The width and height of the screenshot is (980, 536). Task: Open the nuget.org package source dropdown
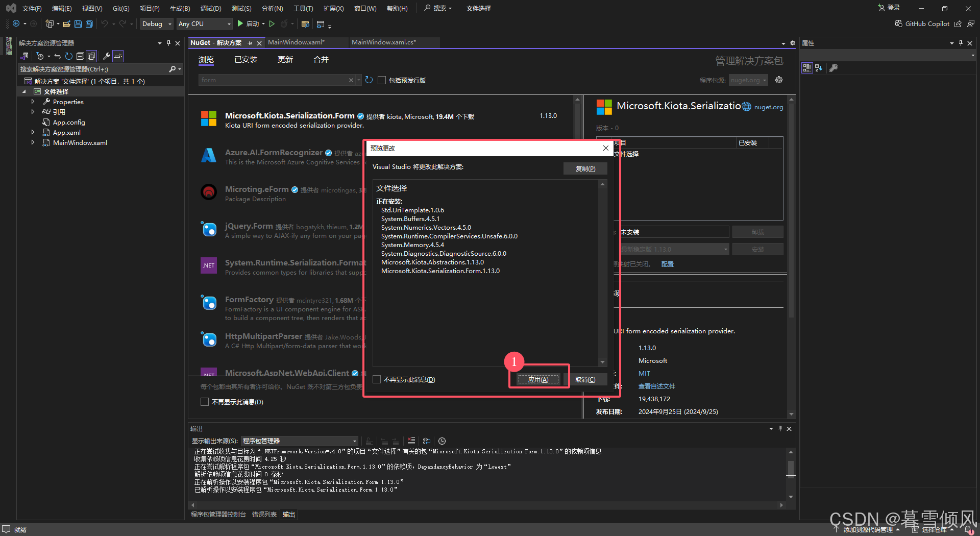748,80
